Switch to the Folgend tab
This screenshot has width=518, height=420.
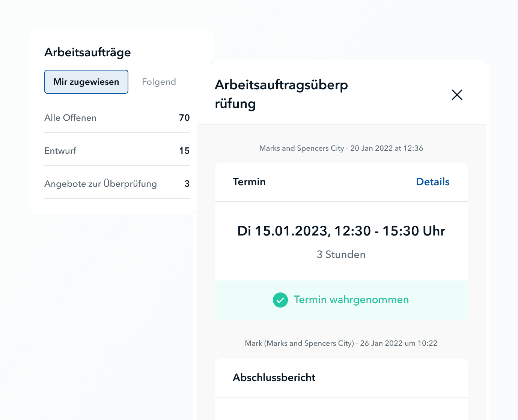tap(159, 82)
